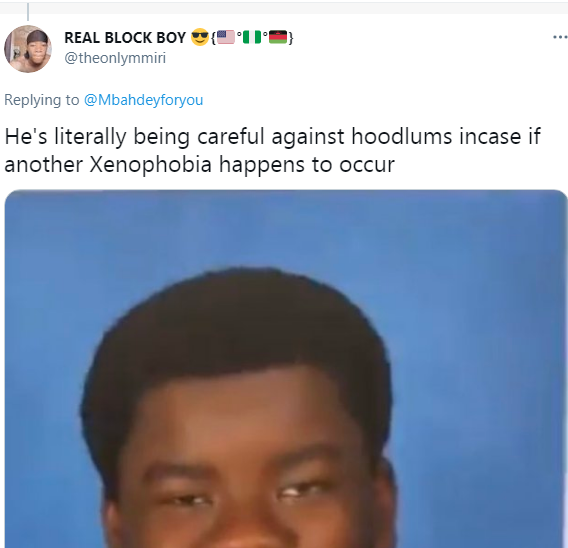Image resolution: width=568 pixels, height=548 pixels.
Task: Click the hair area in the photo
Action: (235, 326)
